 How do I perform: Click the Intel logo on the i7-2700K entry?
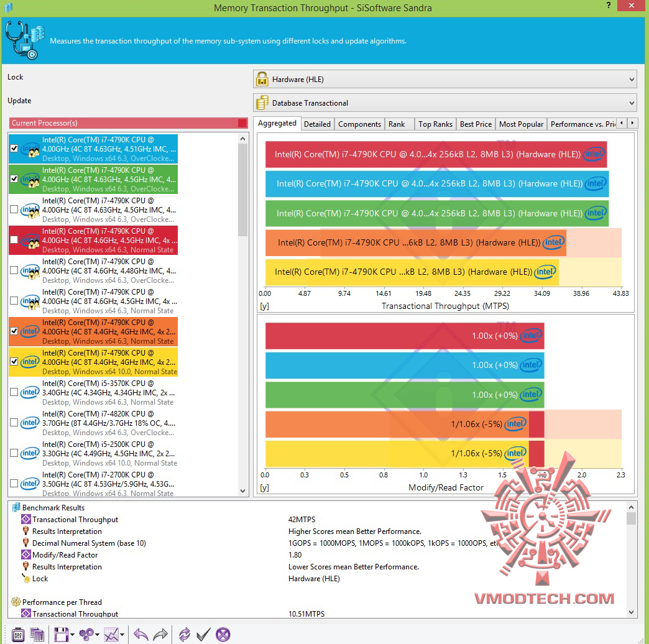tap(30, 484)
